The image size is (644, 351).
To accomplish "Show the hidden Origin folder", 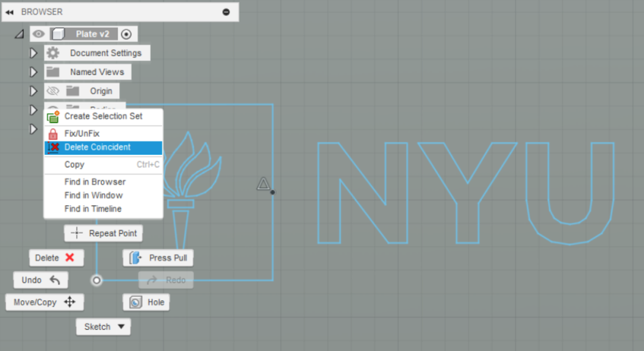I will pyautogui.click(x=52, y=91).
